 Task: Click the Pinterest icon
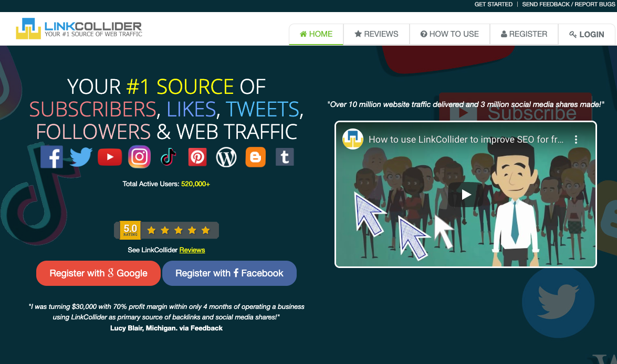(x=197, y=157)
